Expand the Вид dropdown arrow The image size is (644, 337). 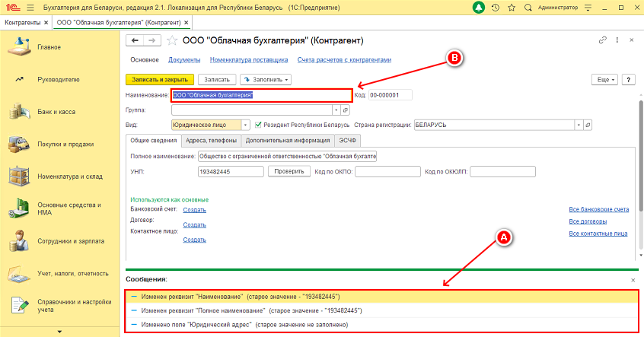(246, 125)
